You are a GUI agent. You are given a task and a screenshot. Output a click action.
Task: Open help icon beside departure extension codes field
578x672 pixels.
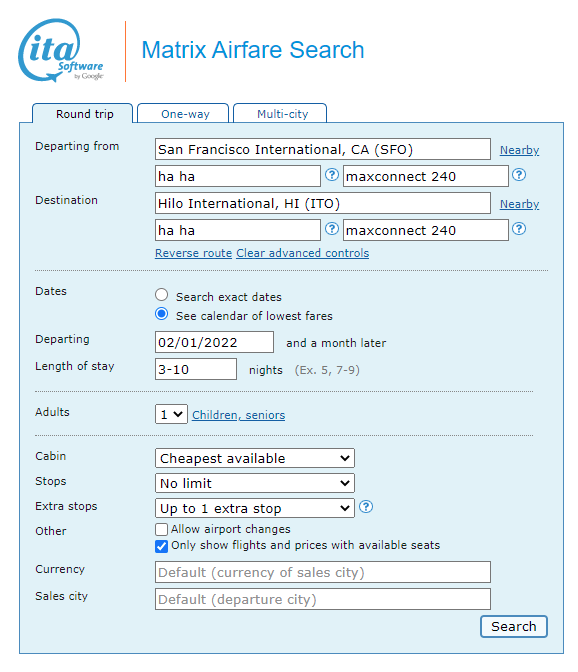tap(519, 175)
